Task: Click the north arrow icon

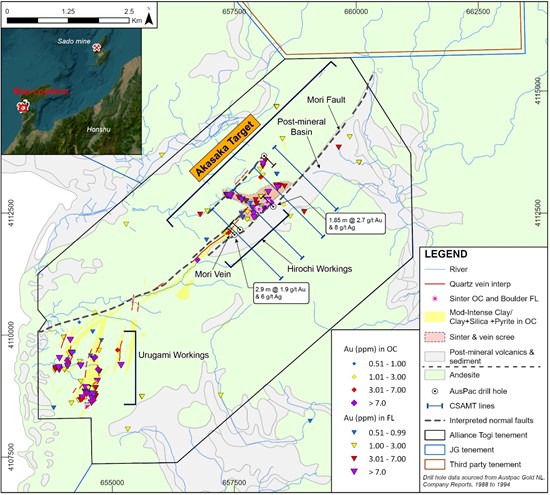Action: click(149, 17)
